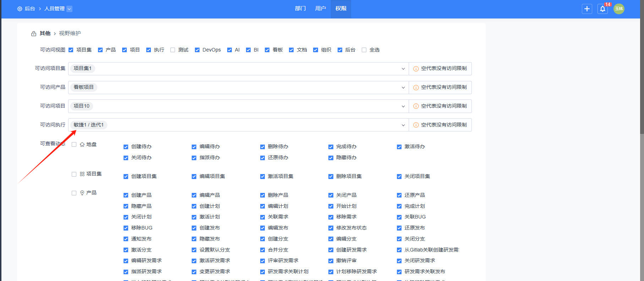This screenshot has width=644, height=281.
Task: Click the lock icon beside 其他
Action: coord(34,34)
